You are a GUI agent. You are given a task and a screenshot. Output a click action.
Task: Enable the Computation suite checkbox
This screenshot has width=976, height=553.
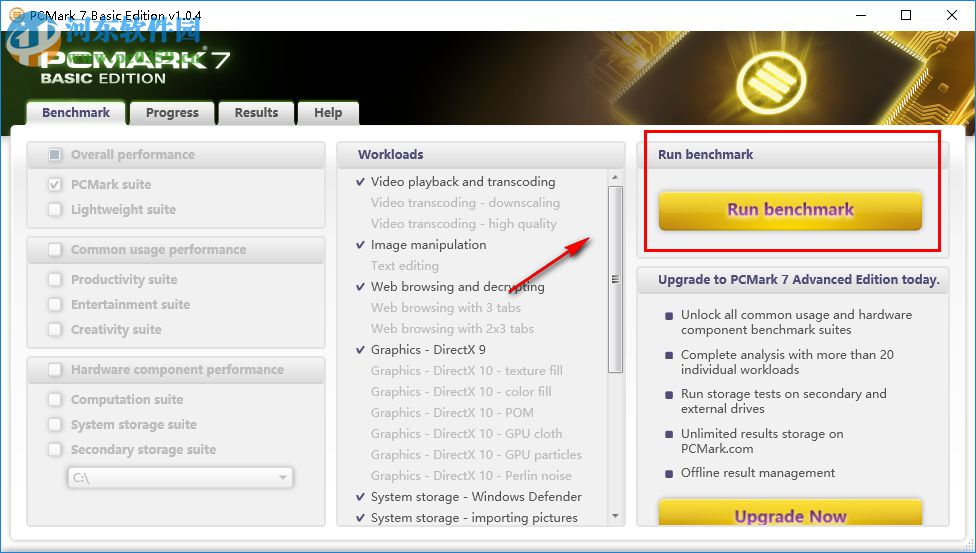coord(55,400)
